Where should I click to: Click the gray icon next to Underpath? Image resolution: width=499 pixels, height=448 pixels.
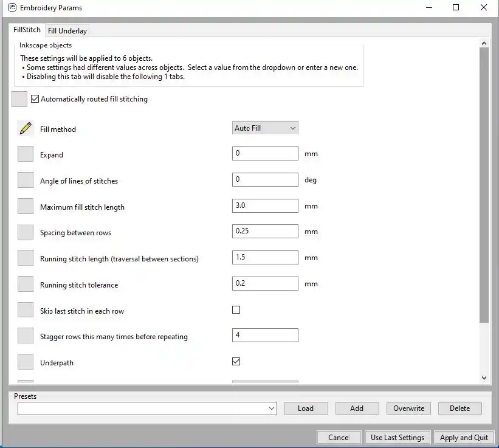[x=26, y=362]
